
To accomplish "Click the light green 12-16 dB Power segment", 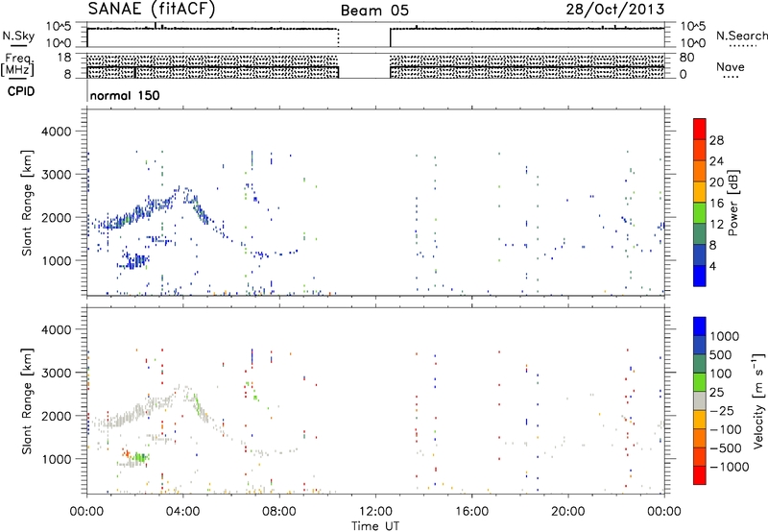I will point(700,212).
